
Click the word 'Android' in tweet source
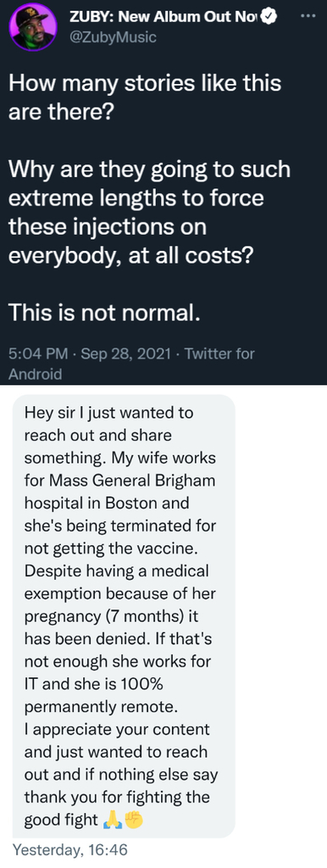pos(35,374)
